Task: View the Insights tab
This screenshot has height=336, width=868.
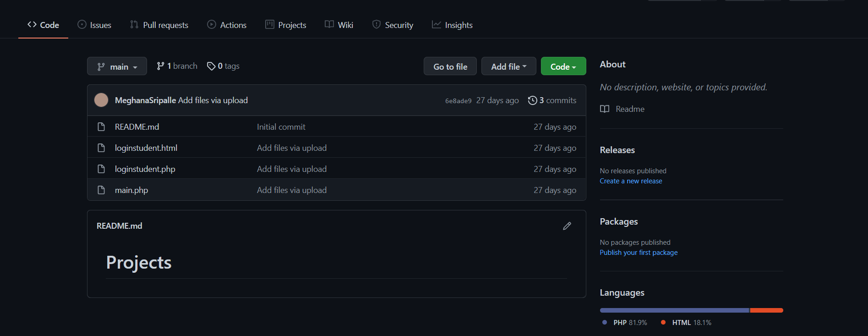Action: tap(452, 25)
